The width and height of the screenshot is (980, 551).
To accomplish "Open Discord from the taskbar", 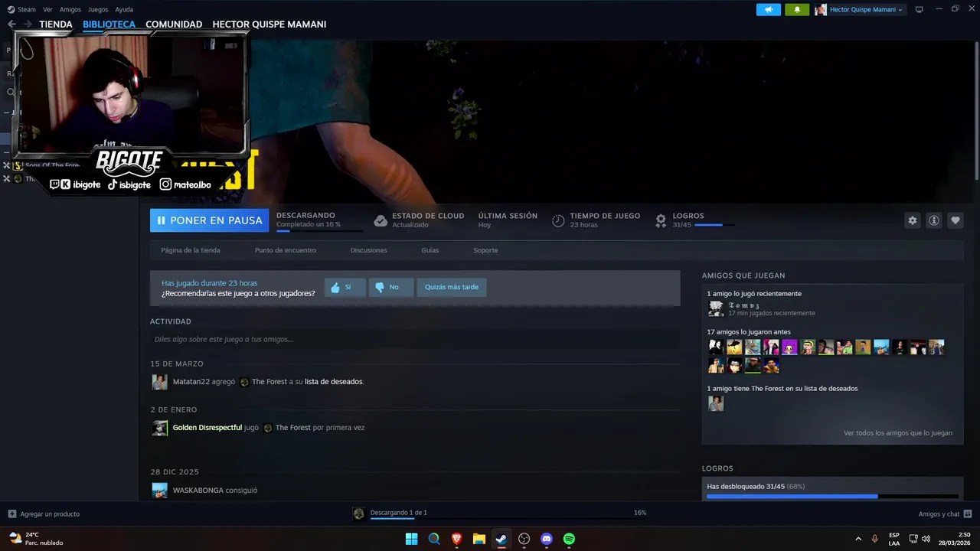I will point(546,539).
